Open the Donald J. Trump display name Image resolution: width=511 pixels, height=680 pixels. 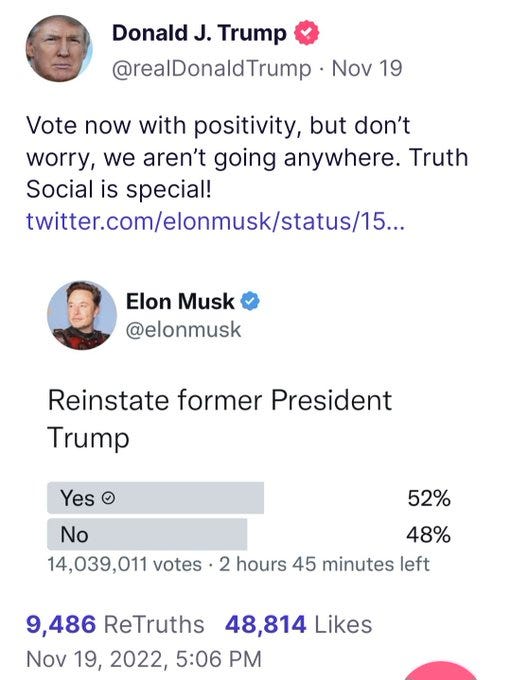point(199,33)
